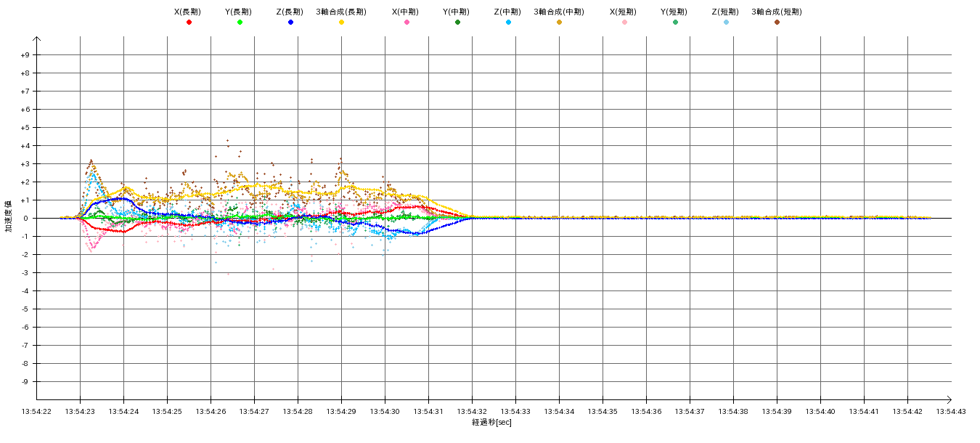Select the Z(短期) legend label
Image resolution: width=980 pixels, height=443 pixels.
pos(725,12)
